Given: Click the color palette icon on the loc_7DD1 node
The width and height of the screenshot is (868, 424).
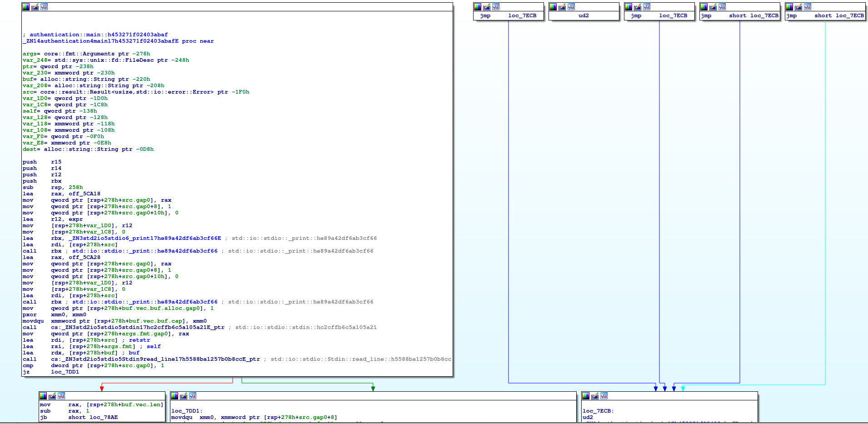Looking at the screenshot, I should pyautogui.click(x=174, y=395).
